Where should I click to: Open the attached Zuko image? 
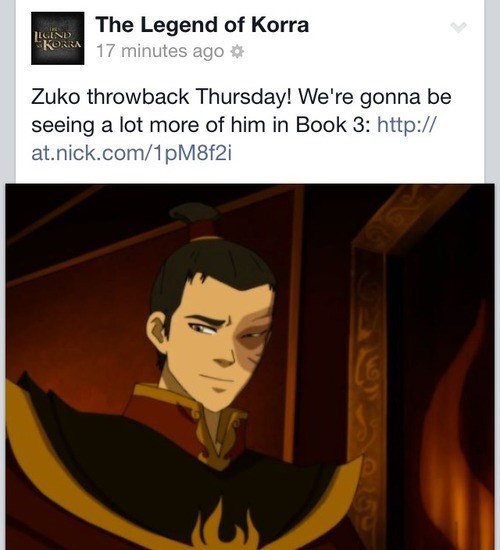250,367
